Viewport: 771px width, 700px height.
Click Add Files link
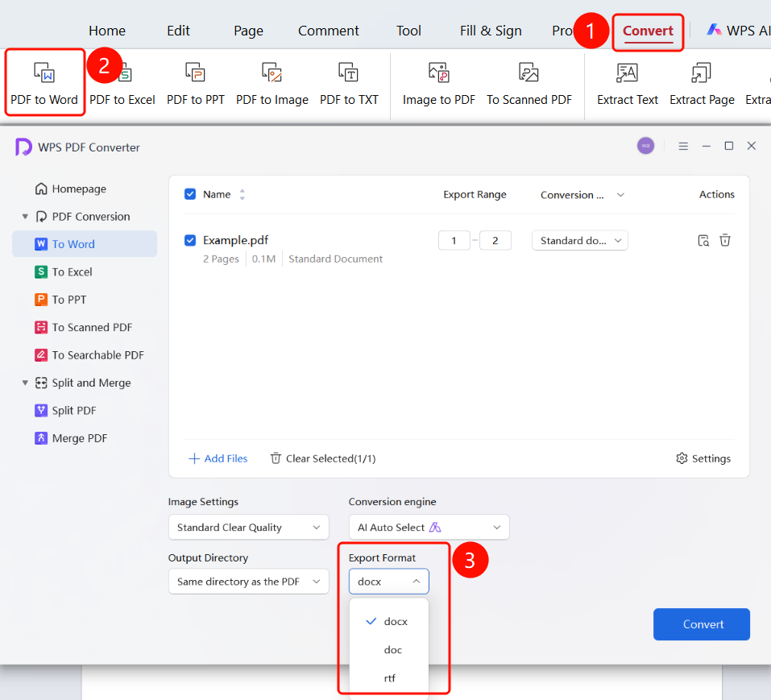[x=218, y=458]
